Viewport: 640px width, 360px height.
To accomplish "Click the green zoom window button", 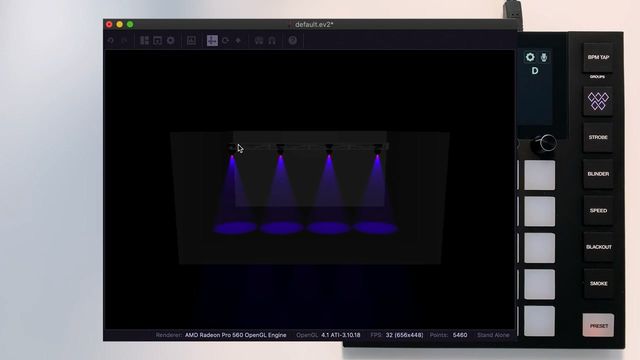I will pos(130,24).
